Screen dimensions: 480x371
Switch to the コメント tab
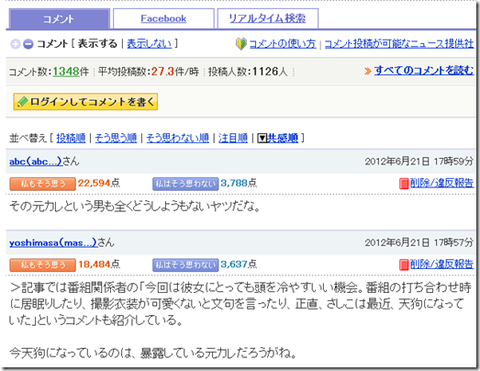59,19
